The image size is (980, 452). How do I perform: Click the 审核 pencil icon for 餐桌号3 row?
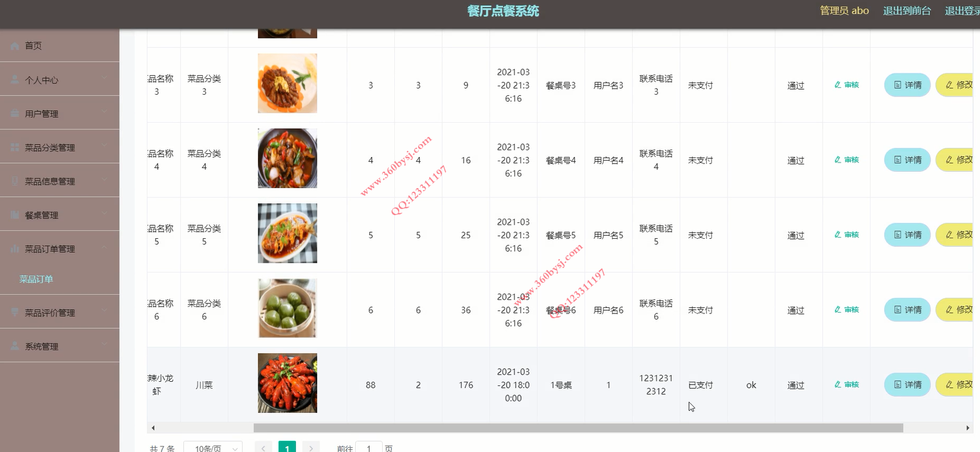coord(838,85)
